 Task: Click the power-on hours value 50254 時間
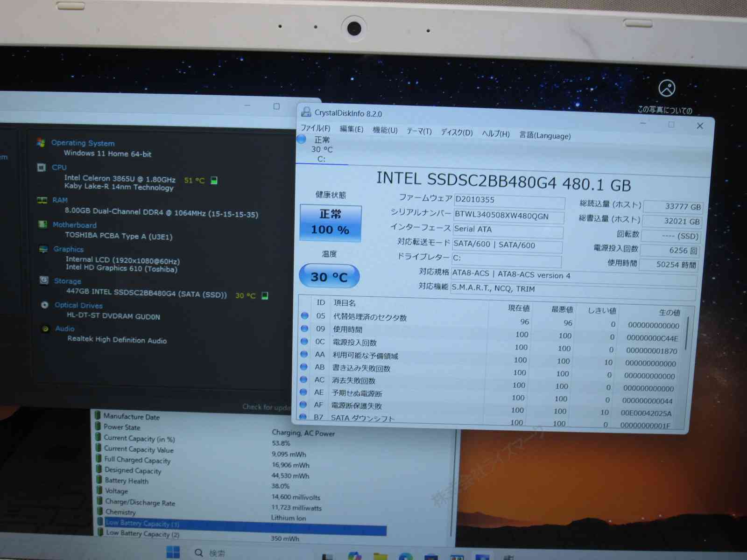click(x=669, y=265)
